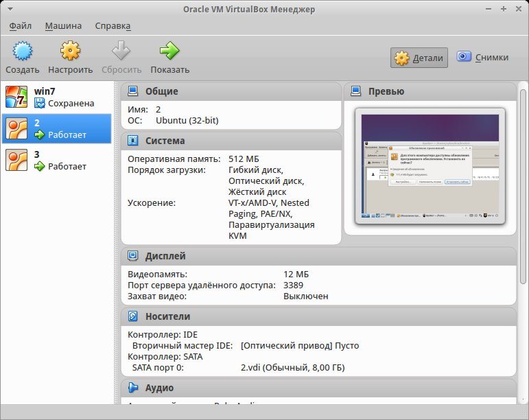The height and width of the screenshot is (420, 529).
Task: Select the win7 virtual machine
Action: [57, 97]
